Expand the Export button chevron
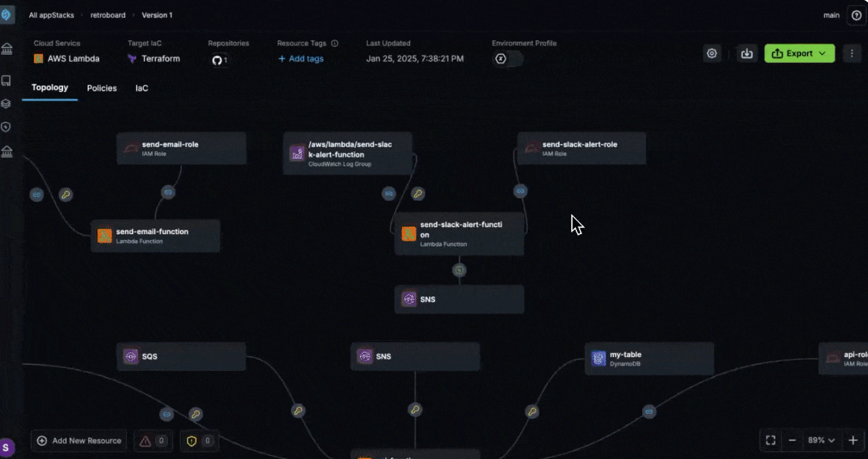The image size is (868, 459). pos(822,54)
